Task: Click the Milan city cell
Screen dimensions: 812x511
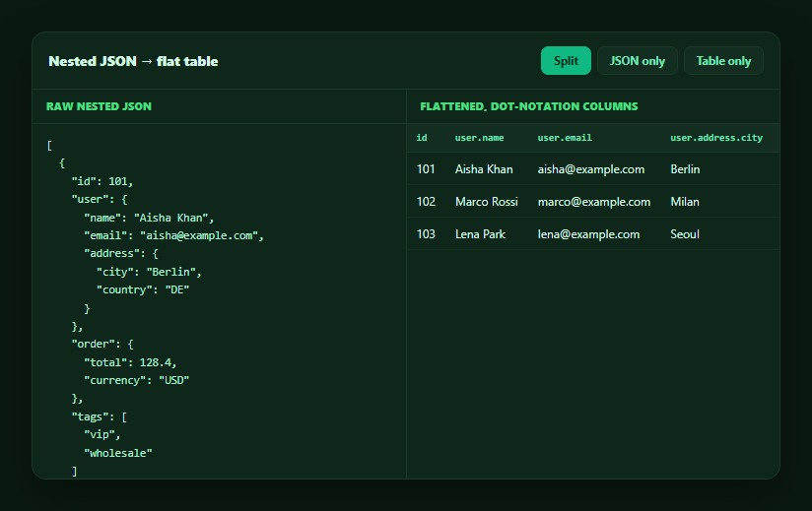Action: click(x=685, y=202)
